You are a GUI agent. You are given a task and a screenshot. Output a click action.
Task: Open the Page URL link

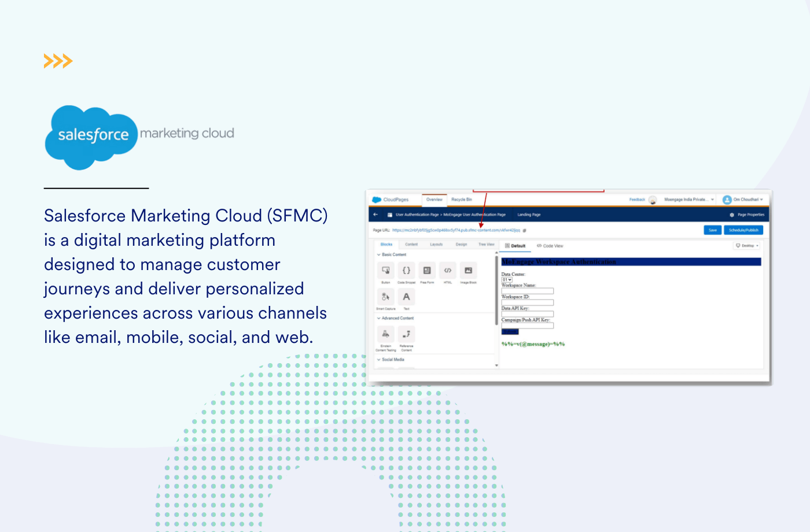pyautogui.click(x=456, y=230)
